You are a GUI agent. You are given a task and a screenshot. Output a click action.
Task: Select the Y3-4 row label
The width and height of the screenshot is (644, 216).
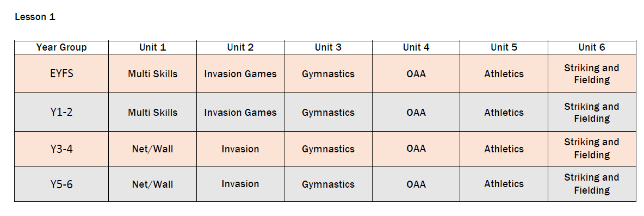61,149
